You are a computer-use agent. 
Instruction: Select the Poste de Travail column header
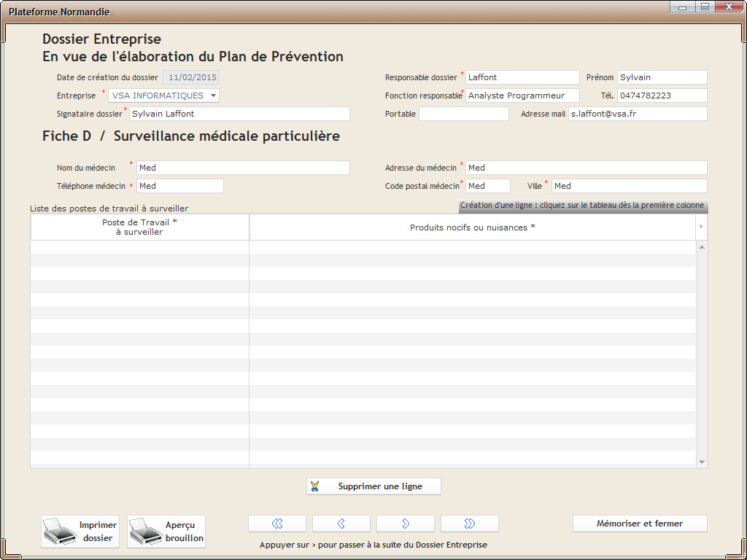(x=139, y=227)
